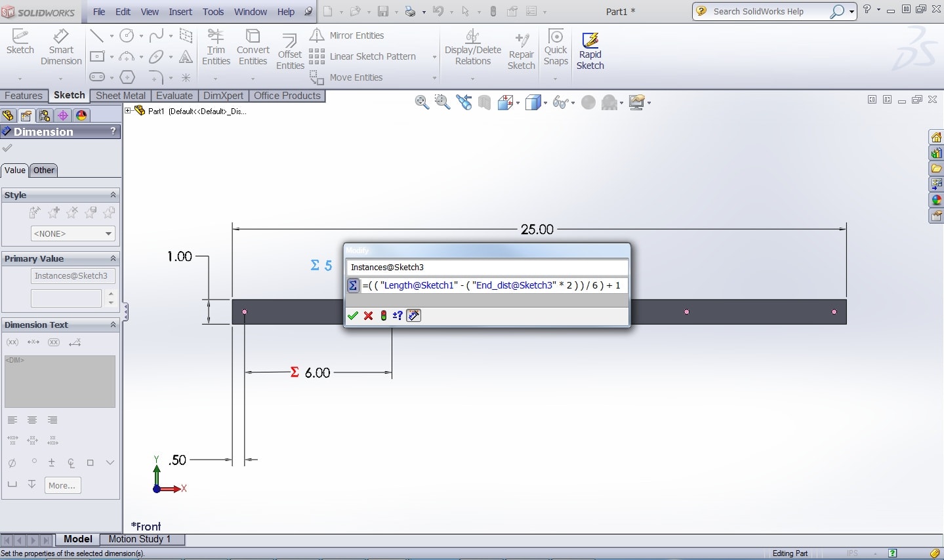
Task: Click the Model tab at bottom
Action: 78,539
